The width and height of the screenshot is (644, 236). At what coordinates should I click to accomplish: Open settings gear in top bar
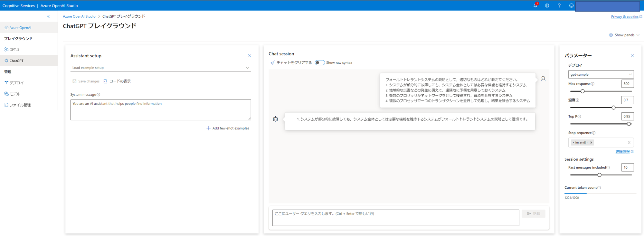click(x=547, y=5)
